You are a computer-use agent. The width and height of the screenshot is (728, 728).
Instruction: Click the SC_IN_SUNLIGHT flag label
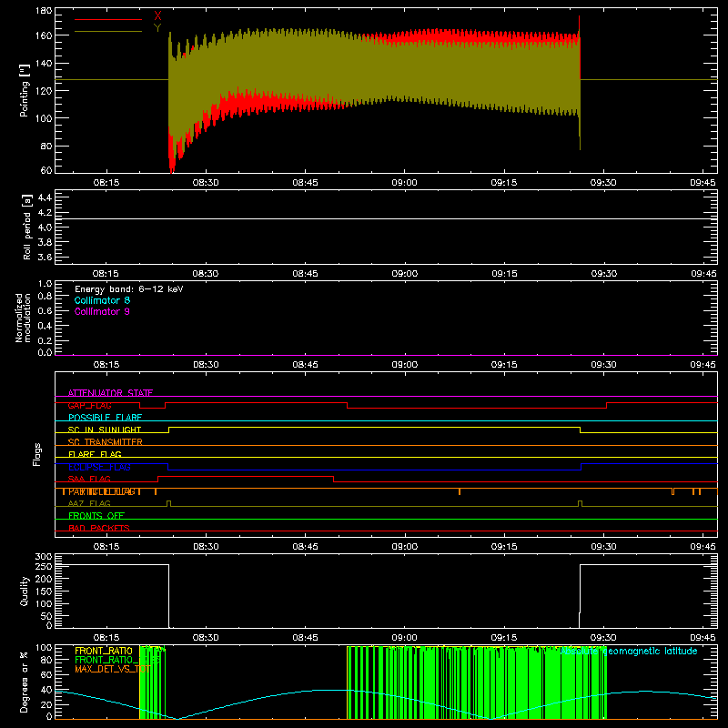105,430
